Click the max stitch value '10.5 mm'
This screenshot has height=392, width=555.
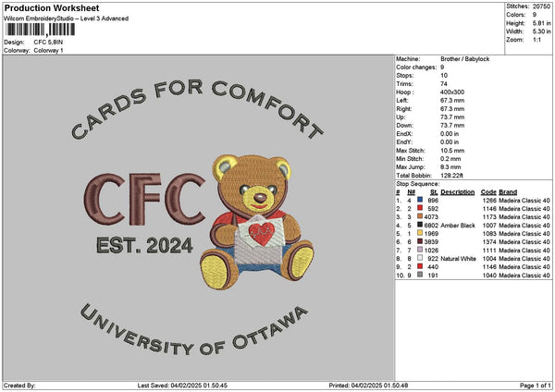click(x=452, y=151)
